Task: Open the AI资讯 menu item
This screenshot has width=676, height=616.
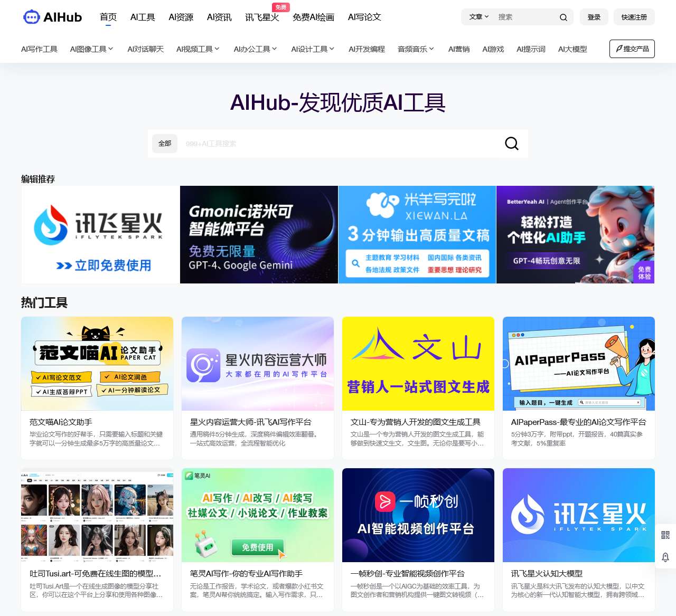Action: click(x=219, y=17)
